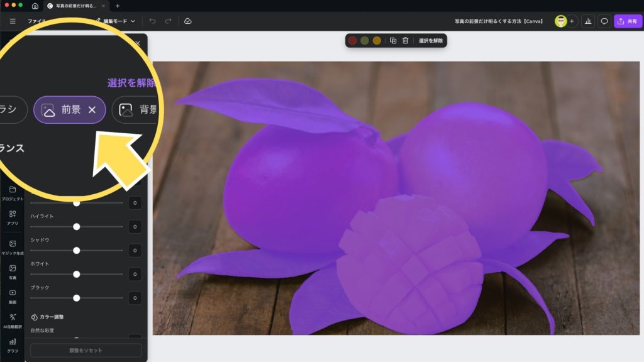
Task: Open the comment bubble icon in header
Action: [x=604, y=21]
